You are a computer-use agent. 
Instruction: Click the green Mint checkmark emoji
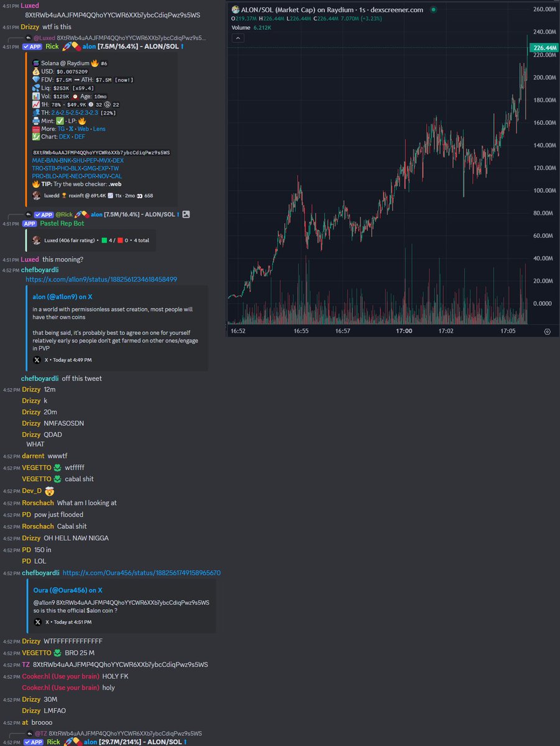coord(60,121)
